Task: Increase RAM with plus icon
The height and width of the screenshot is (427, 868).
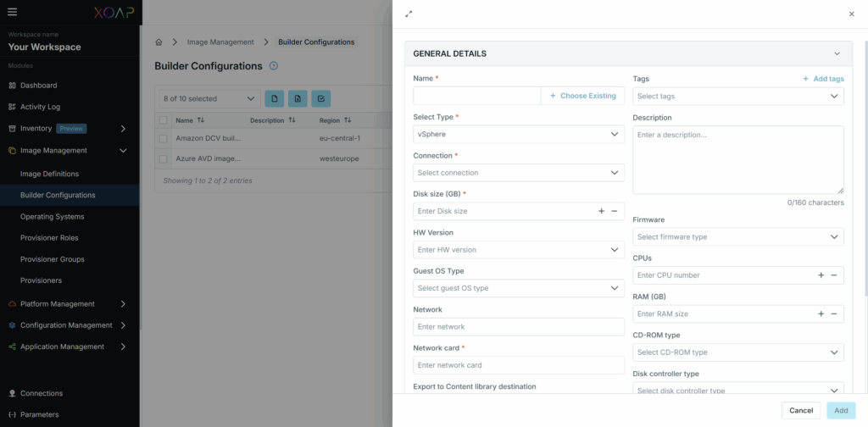Action: tap(821, 313)
